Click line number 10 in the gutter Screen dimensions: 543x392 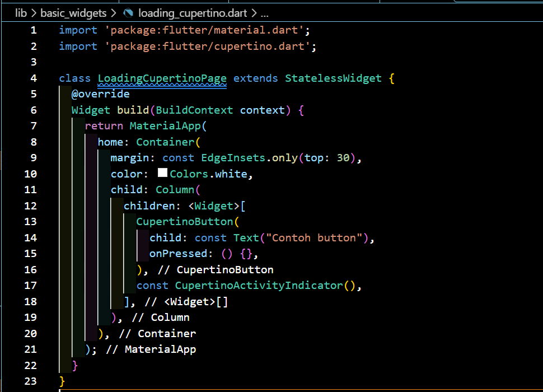point(31,174)
